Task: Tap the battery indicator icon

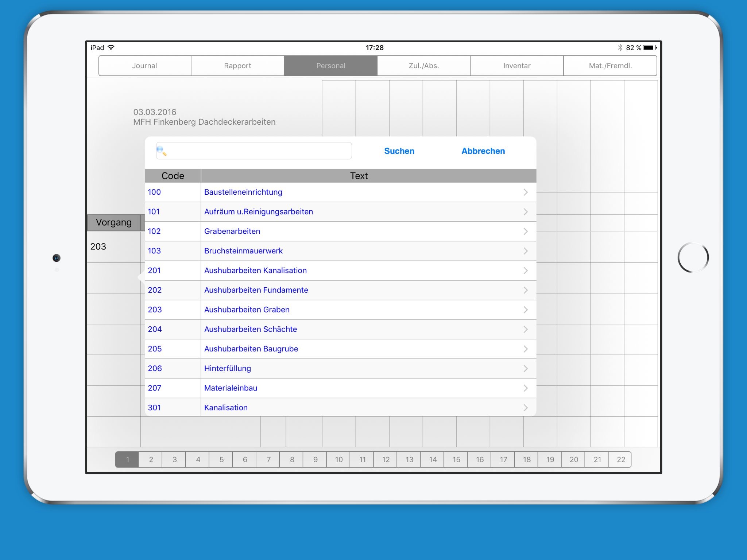Action: [650, 48]
